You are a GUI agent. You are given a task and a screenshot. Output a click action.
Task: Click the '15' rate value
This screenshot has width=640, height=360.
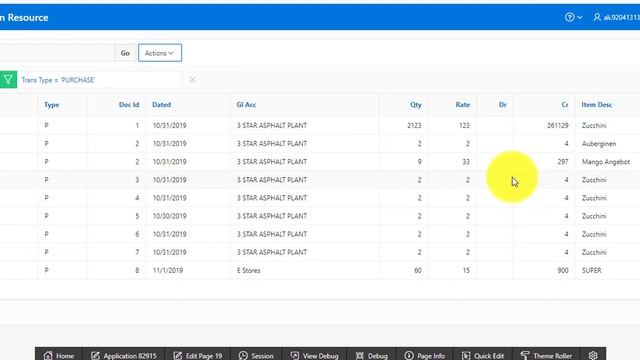[x=466, y=270]
